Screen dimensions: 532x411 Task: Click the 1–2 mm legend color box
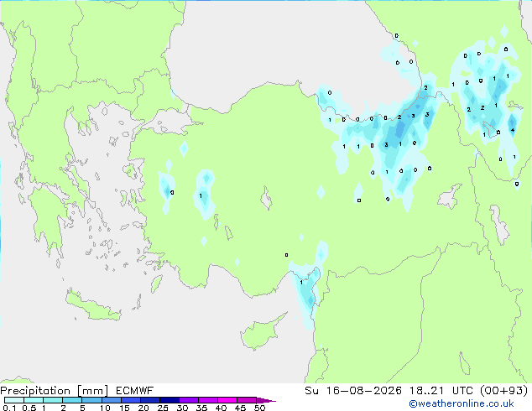pyautogui.click(x=53, y=400)
